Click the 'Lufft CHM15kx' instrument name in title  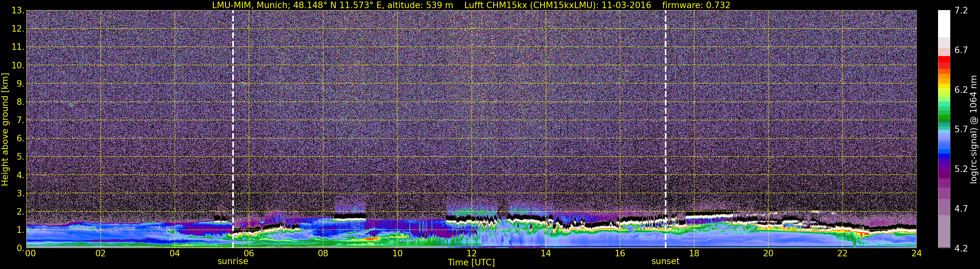pyautogui.click(x=496, y=5)
